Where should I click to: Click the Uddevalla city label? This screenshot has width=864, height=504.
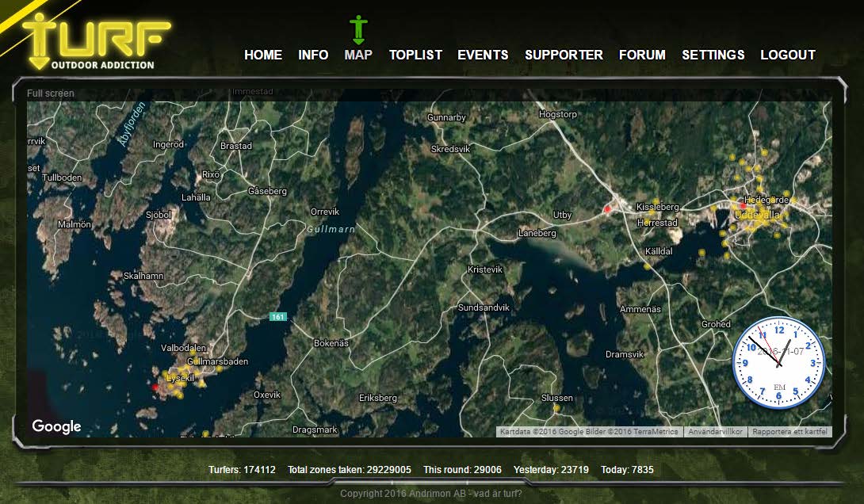pos(758,216)
